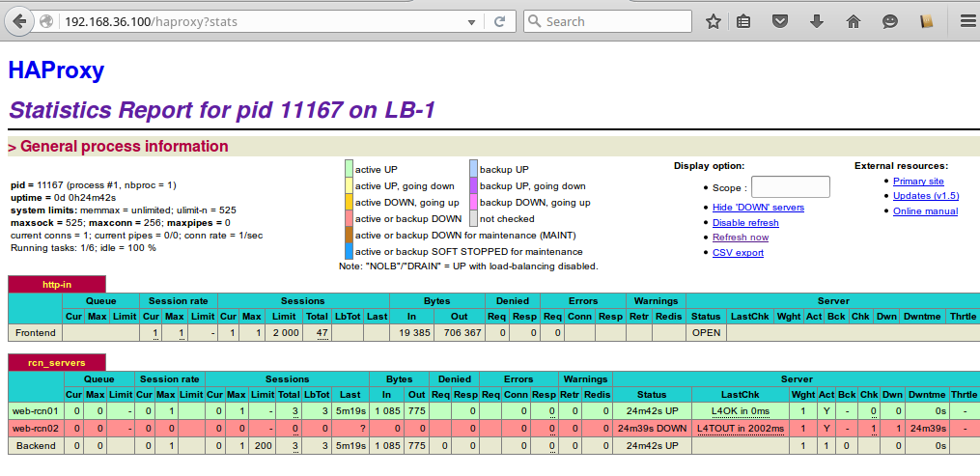Click the address bar URL

pyautogui.click(x=151, y=22)
